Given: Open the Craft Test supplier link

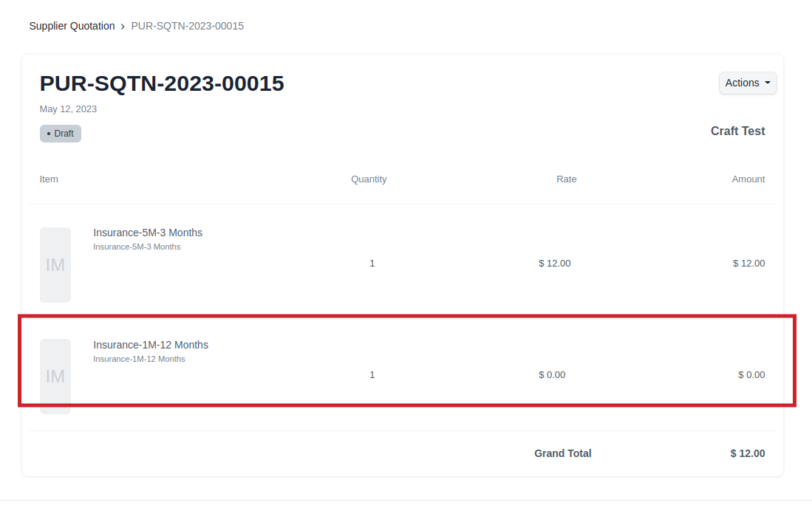Looking at the screenshot, I should pos(737,131).
